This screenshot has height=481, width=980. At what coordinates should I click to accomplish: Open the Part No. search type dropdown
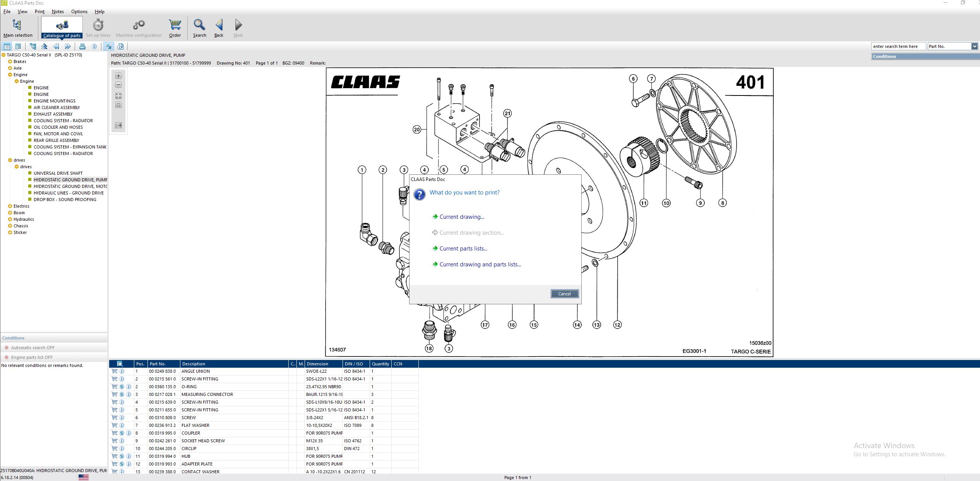[975, 46]
